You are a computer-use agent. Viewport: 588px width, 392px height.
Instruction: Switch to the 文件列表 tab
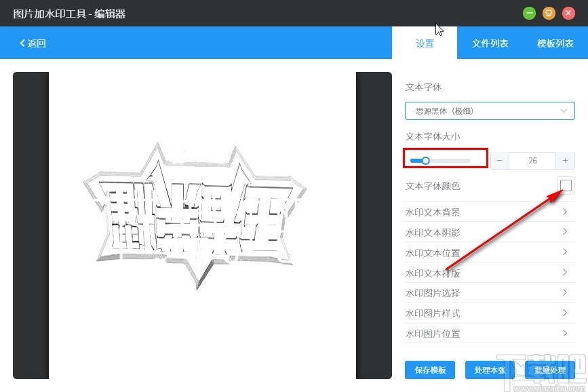coord(490,43)
